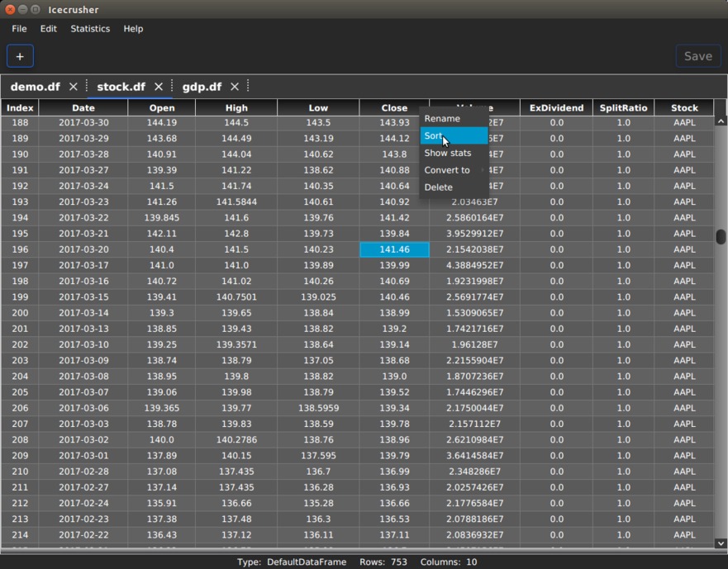Screen dimensions: 728x569
Task: Select the highlighted Close cell 141.46
Action: coord(394,249)
